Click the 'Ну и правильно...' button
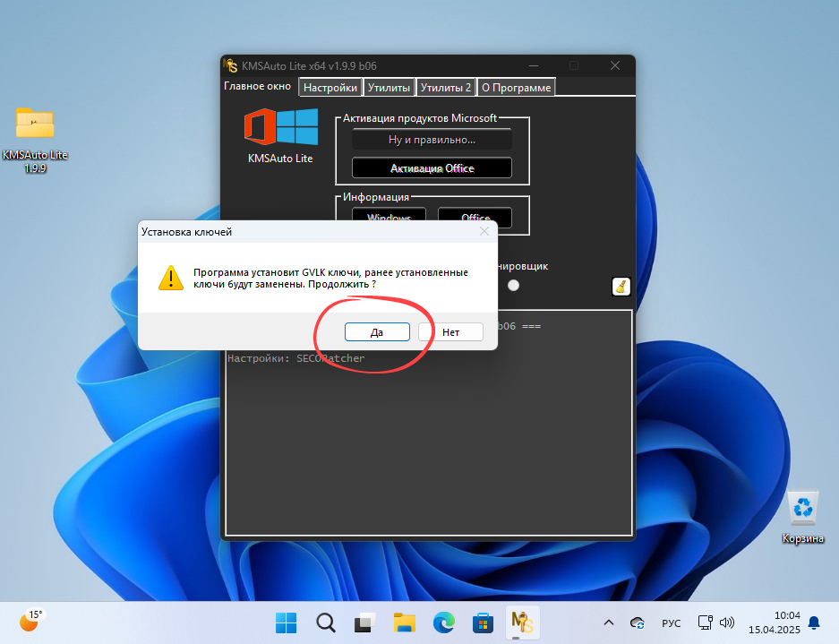This screenshot has height=644, width=839. (x=432, y=139)
